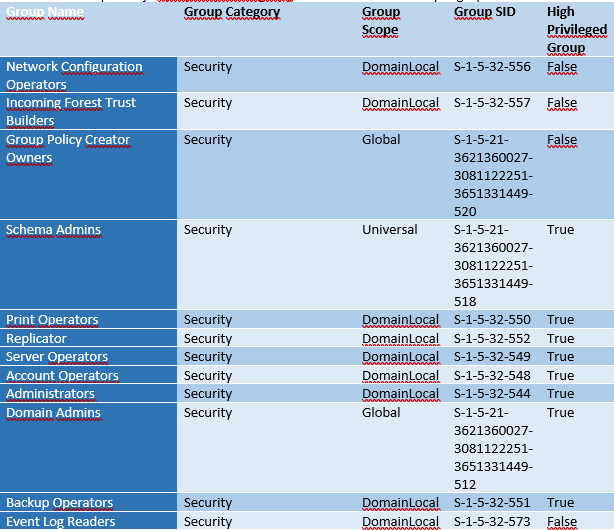This screenshot has height=530, width=614.
Task: Click the Replicator group name cell
Action: pyautogui.click(x=37, y=339)
